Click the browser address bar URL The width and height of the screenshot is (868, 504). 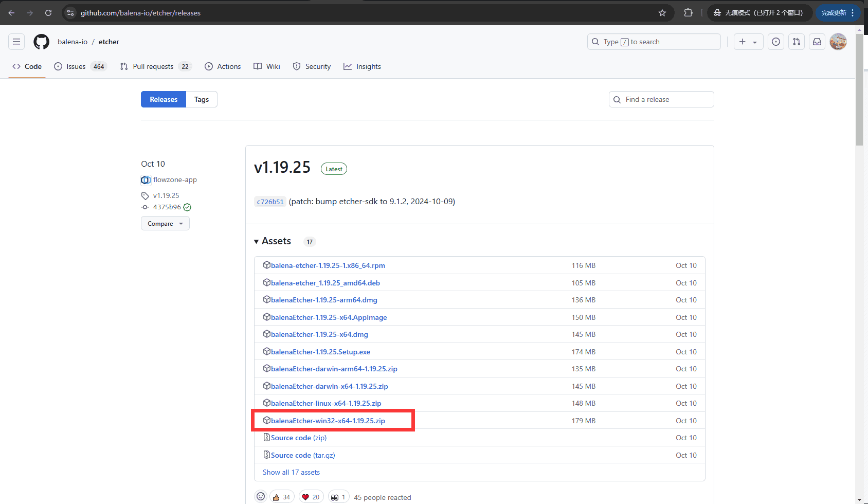[140, 13]
